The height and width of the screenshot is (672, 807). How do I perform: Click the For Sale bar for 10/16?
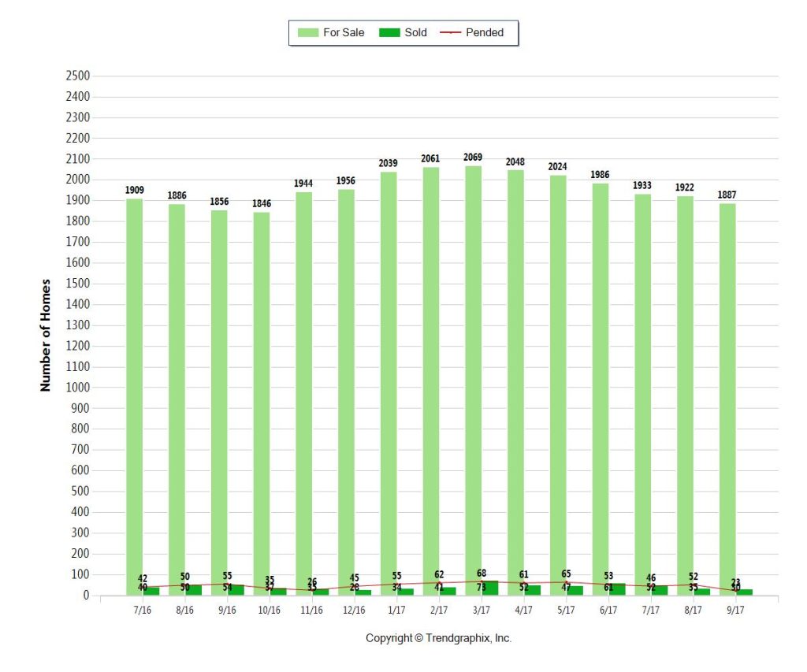coord(262,404)
